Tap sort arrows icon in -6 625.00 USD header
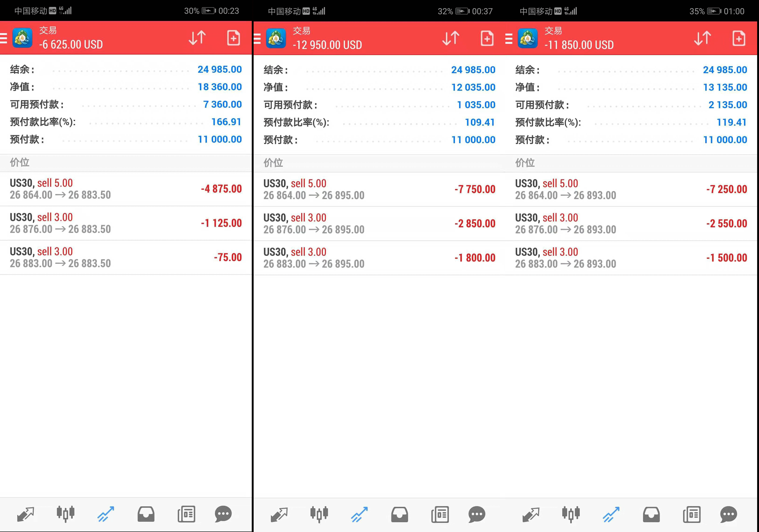 [x=197, y=38]
